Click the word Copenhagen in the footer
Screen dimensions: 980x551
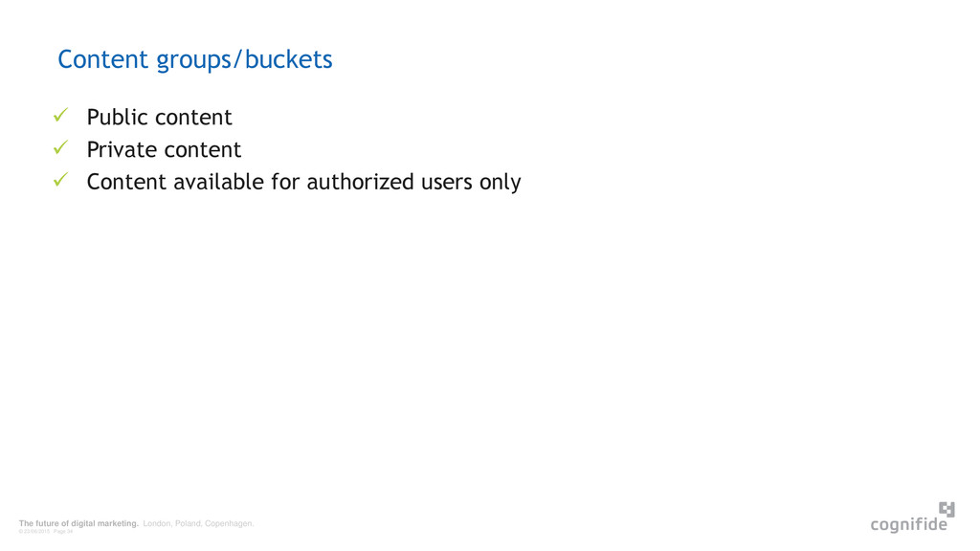(229, 523)
